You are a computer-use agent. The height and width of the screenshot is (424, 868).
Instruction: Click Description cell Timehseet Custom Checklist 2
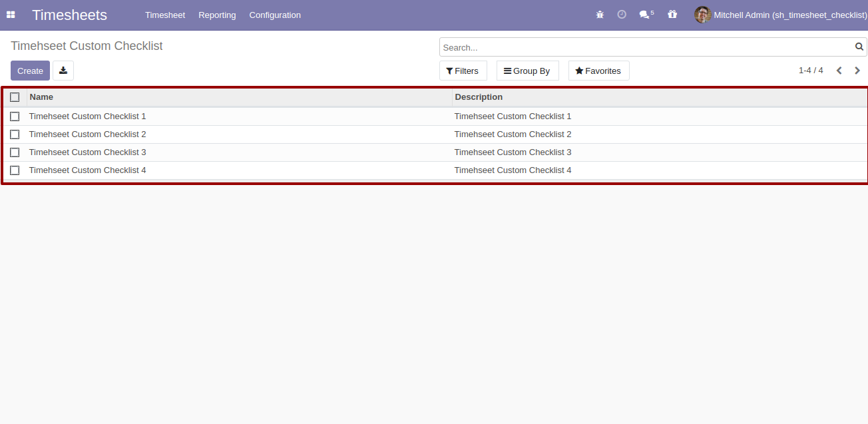pos(660,134)
